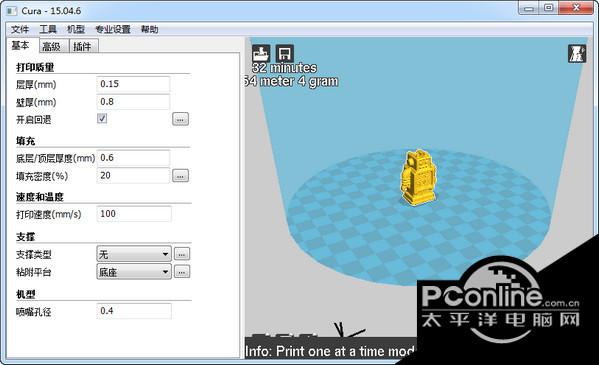Click the 'meter 4 gram' material estimate text

pos(299,81)
